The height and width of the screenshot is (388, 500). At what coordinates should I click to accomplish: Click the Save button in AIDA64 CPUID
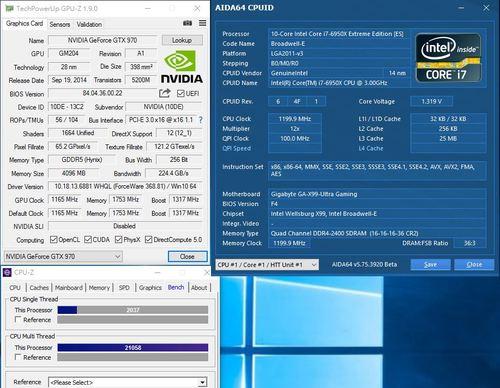coord(430,265)
